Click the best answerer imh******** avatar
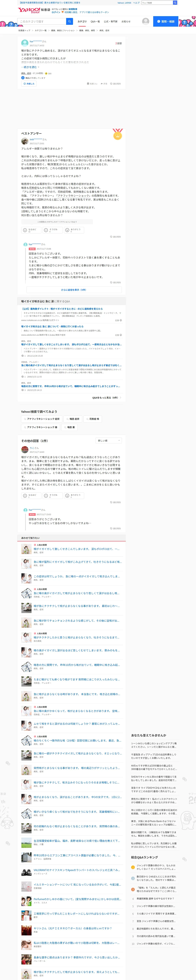Screen dimensions: 196x980 coord(25,141)
